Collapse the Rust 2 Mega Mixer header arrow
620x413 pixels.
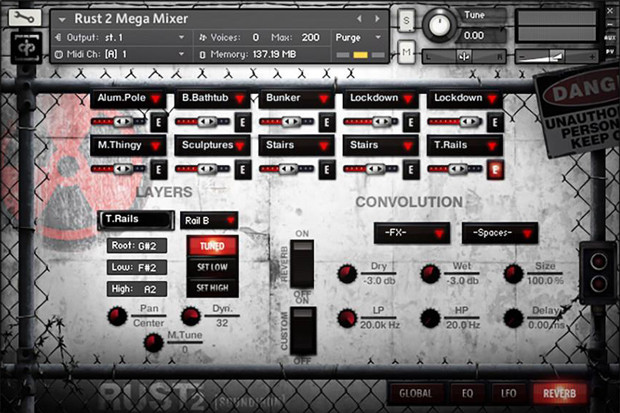(61, 19)
